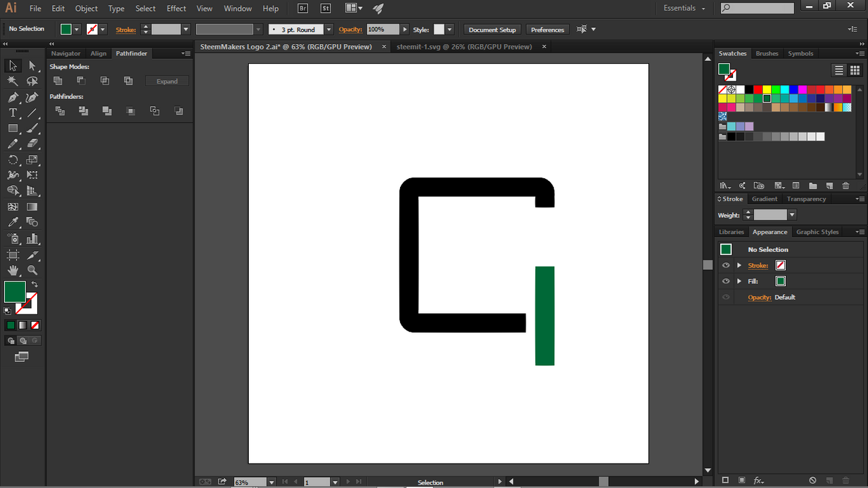
Task: Open the Object menu
Action: click(86, 8)
